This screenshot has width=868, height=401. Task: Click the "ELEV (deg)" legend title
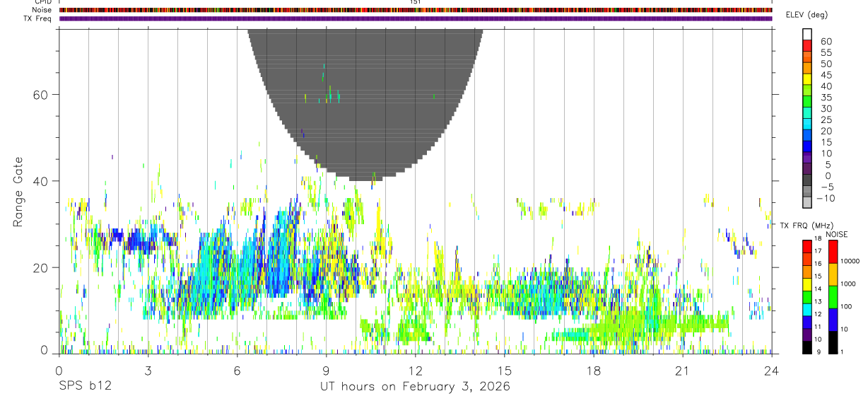(x=807, y=15)
